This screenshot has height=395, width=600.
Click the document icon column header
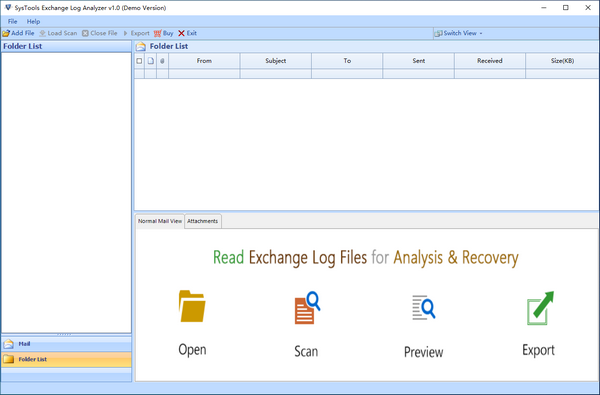pos(151,61)
